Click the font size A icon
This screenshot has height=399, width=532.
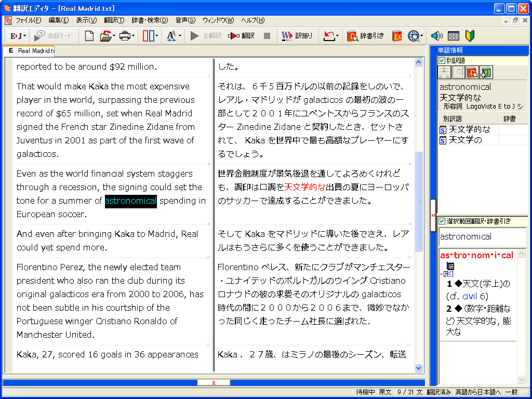pyautogui.click(x=171, y=36)
